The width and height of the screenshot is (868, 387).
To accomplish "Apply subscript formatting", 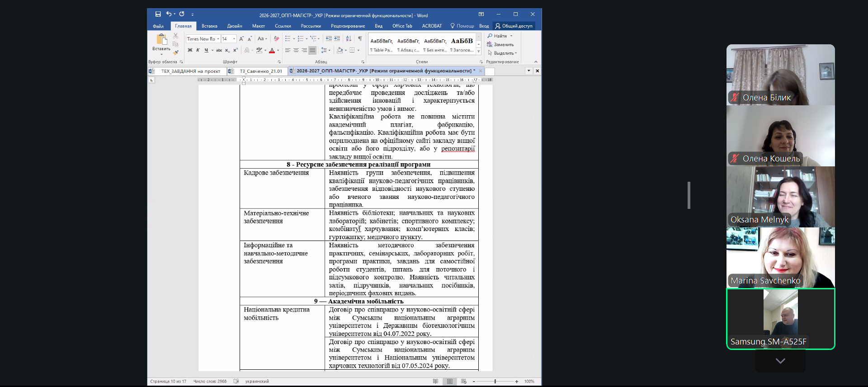I will [227, 50].
